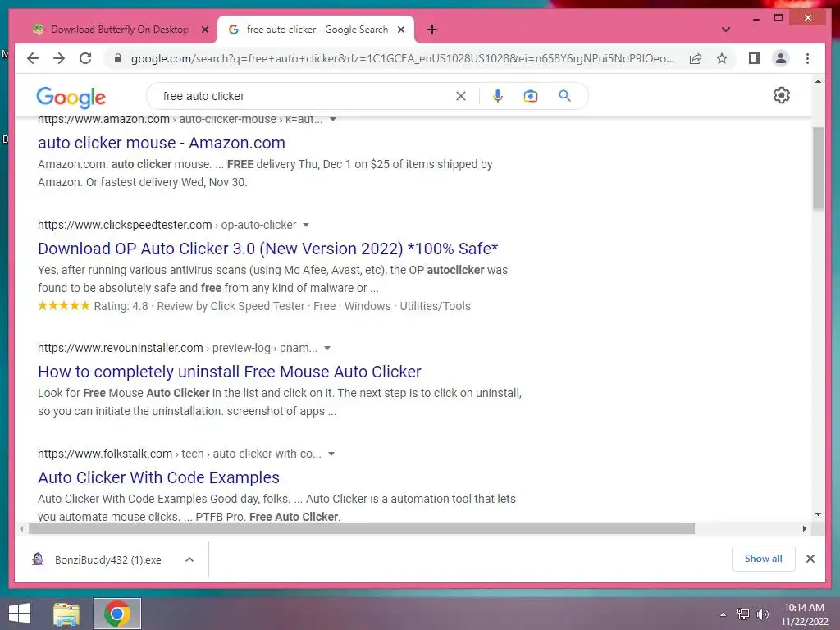Submit search with the magnifier icon

[564, 96]
